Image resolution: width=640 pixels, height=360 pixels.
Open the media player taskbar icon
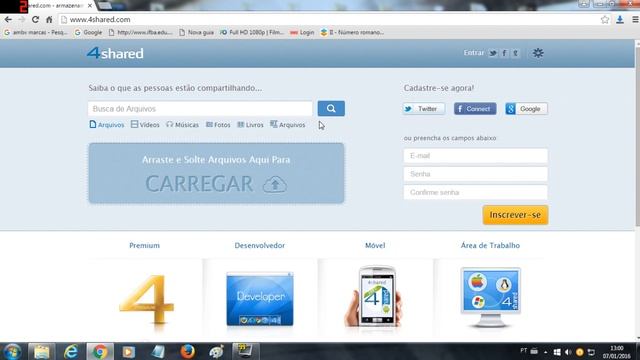(129, 351)
